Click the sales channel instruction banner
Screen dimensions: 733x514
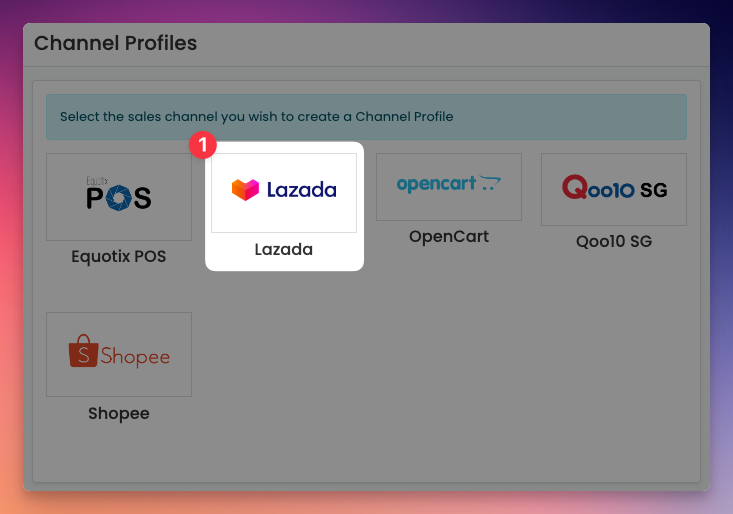pos(366,117)
